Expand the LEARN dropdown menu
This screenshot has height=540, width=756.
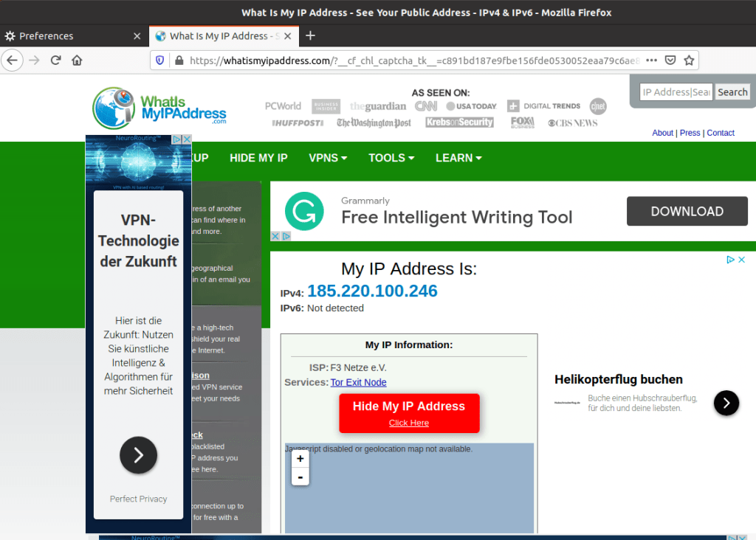[458, 158]
